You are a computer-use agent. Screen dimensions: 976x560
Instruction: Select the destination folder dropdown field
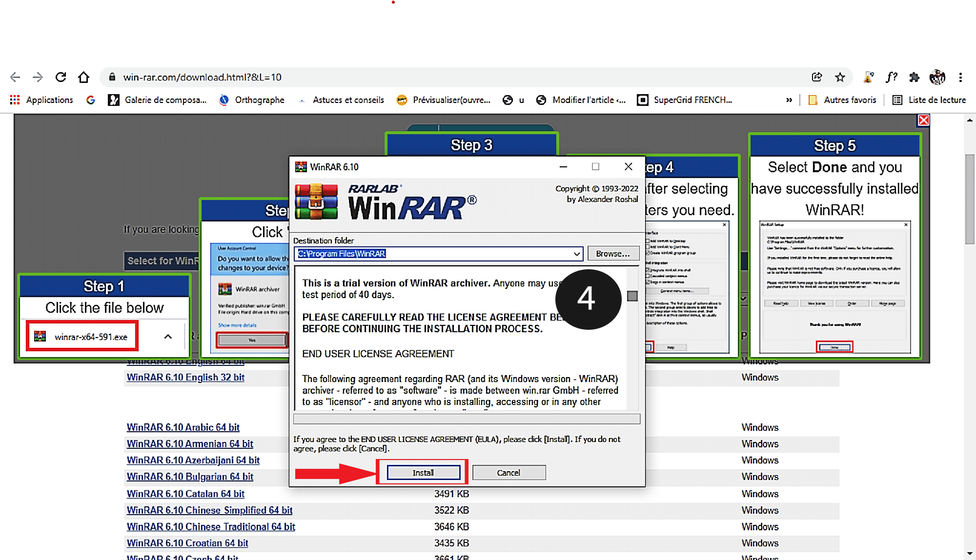438,253
